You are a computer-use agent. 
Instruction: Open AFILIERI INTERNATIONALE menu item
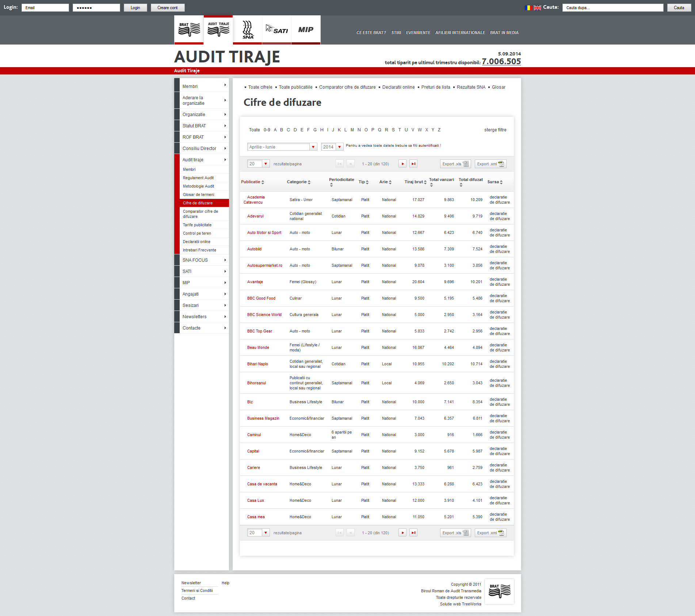pyautogui.click(x=460, y=32)
